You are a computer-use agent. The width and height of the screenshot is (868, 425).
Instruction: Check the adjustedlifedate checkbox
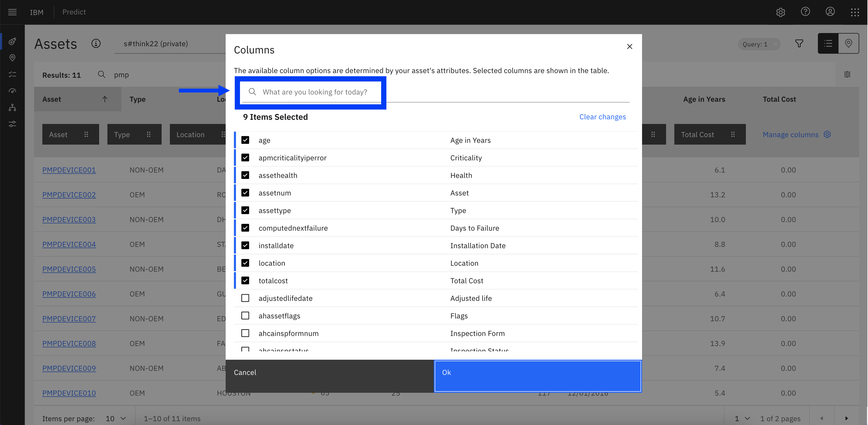pos(245,298)
